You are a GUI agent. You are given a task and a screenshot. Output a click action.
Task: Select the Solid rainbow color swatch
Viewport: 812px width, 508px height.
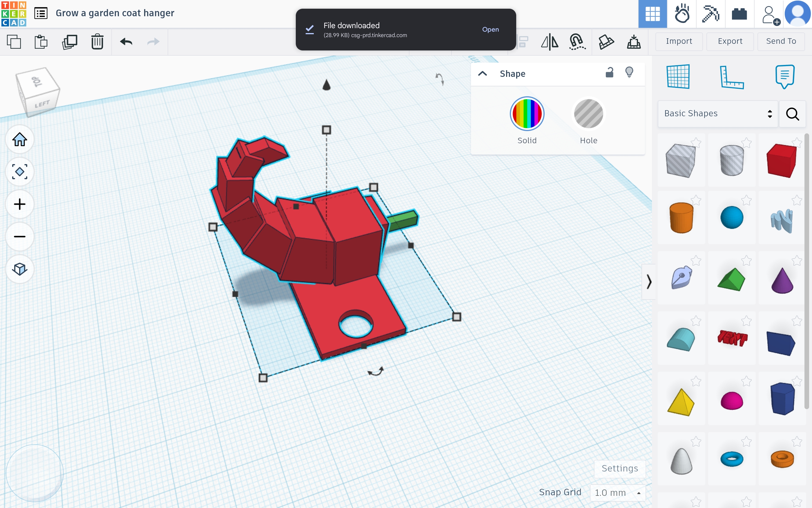tap(527, 114)
